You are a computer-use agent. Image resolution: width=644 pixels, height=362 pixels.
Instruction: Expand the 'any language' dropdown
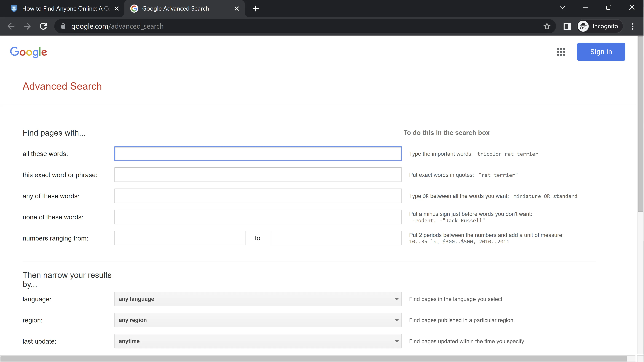[x=258, y=299]
